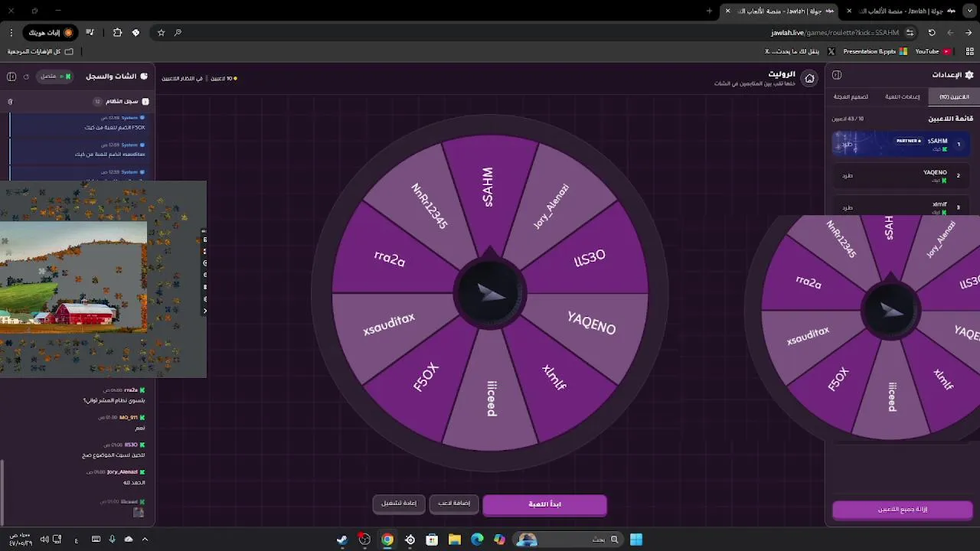Click the YAQENO segment on the main wheel
Viewport: 980px width, 551px height.
[x=591, y=324]
